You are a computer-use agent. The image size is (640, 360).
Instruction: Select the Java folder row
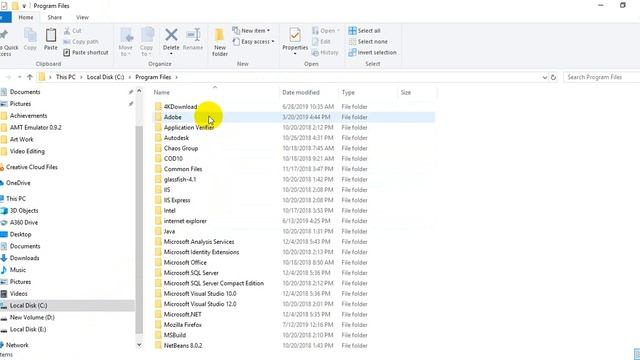point(294,231)
